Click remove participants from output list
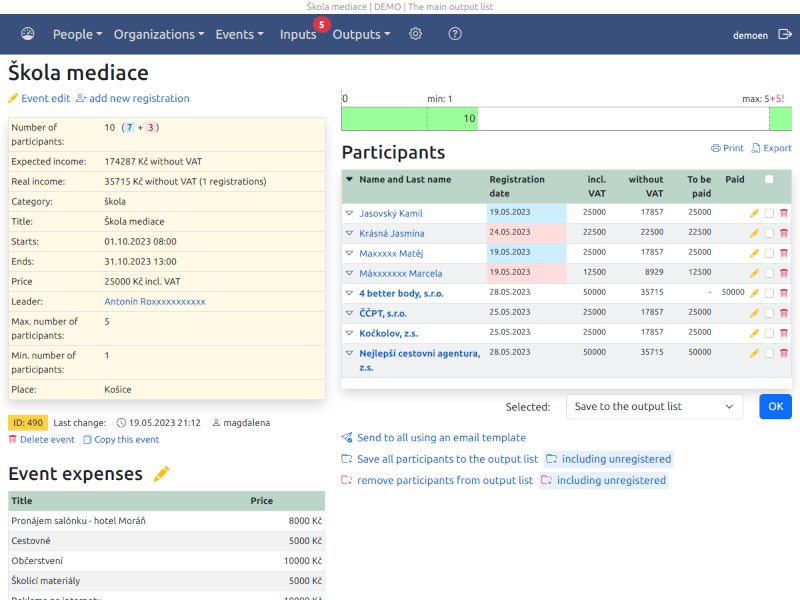This screenshot has width=800, height=600. [437, 481]
